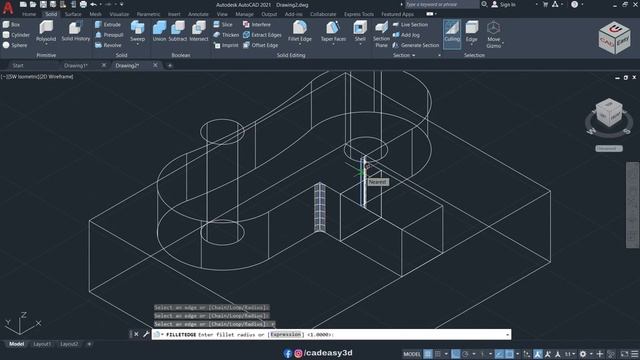
Task: Select the Imprint tool
Action: pyautogui.click(x=226, y=45)
